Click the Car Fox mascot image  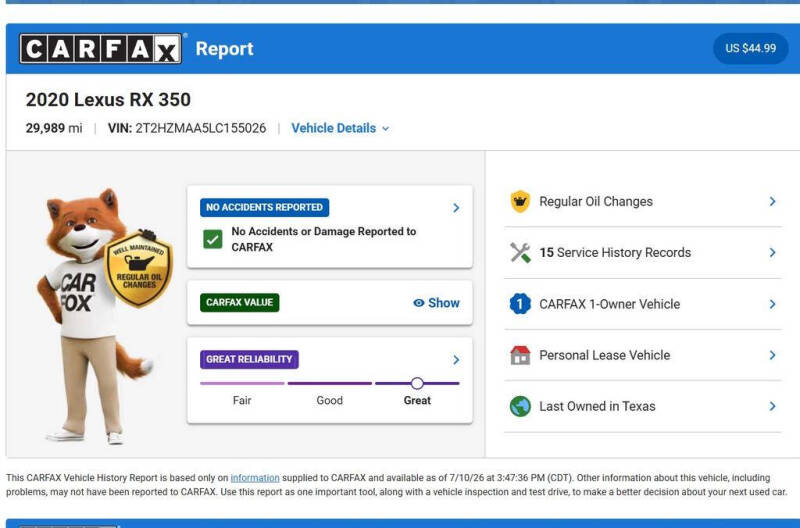[94, 316]
